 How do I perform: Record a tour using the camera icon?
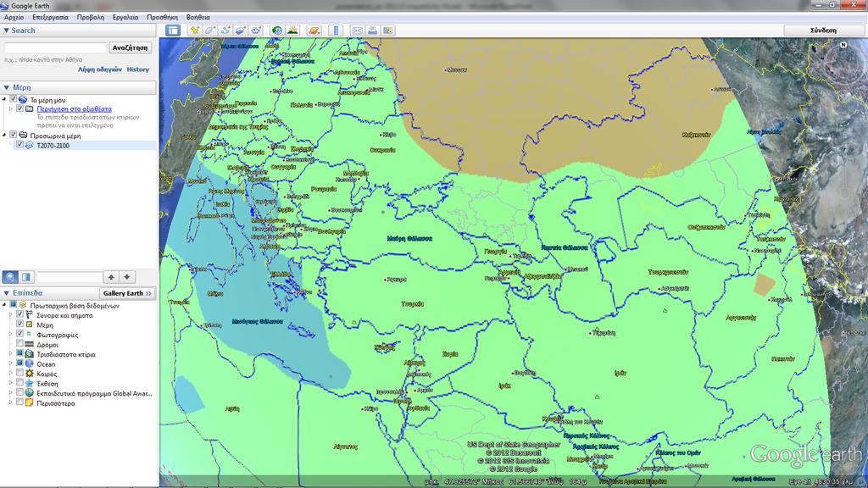pos(256,30)
